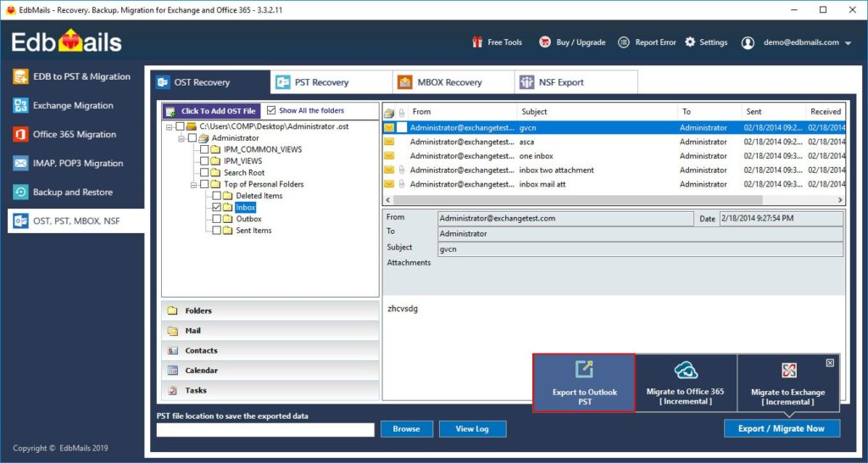Click the Export to Outlook PST icon

[x=584, y=370]
